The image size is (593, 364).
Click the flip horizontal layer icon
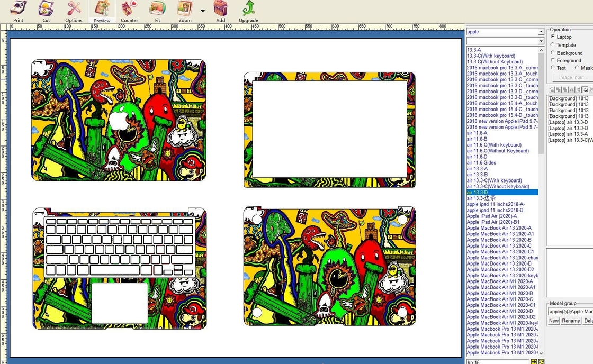578,89
